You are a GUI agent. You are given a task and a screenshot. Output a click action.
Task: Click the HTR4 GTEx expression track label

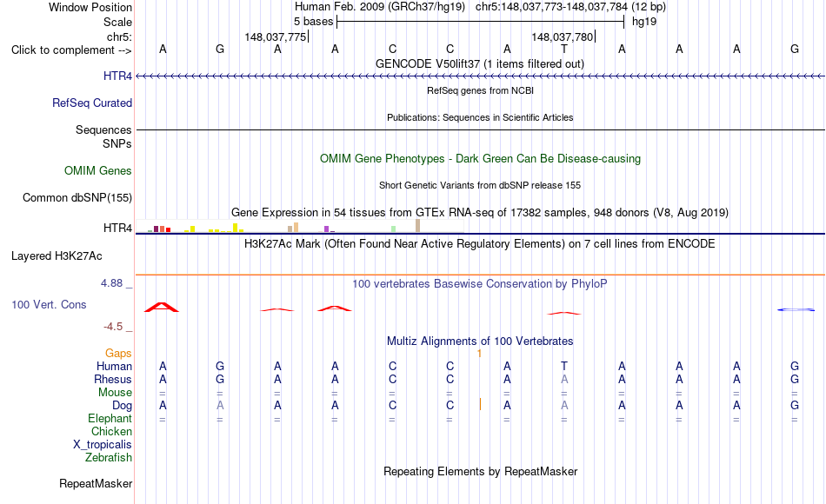(117, 228)
